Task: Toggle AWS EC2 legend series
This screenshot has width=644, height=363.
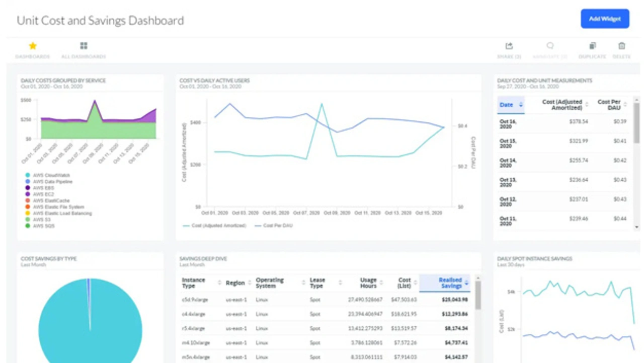Action: pos(44,194)
